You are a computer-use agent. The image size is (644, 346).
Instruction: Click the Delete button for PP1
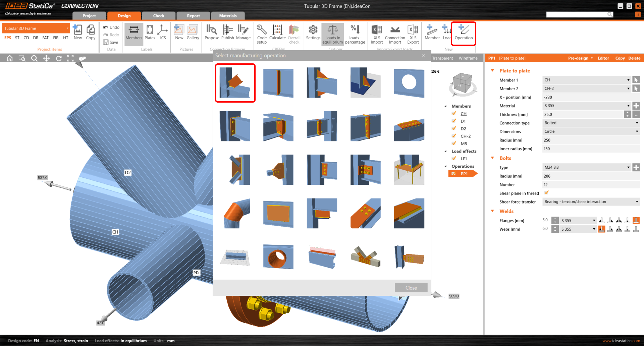(634, 58)
